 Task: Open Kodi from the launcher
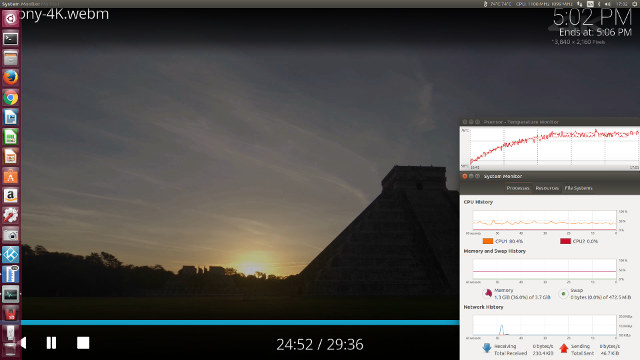10,255
